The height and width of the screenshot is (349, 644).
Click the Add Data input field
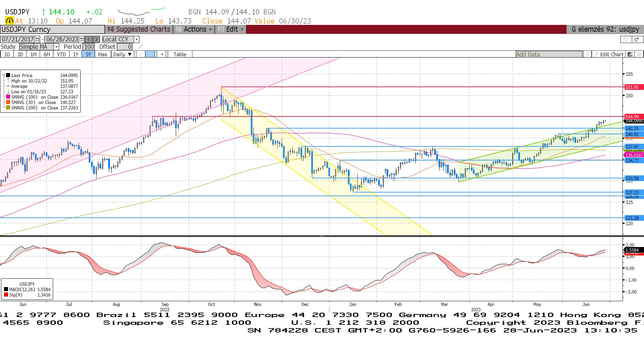pyautogui.click(x=549, y=54)
